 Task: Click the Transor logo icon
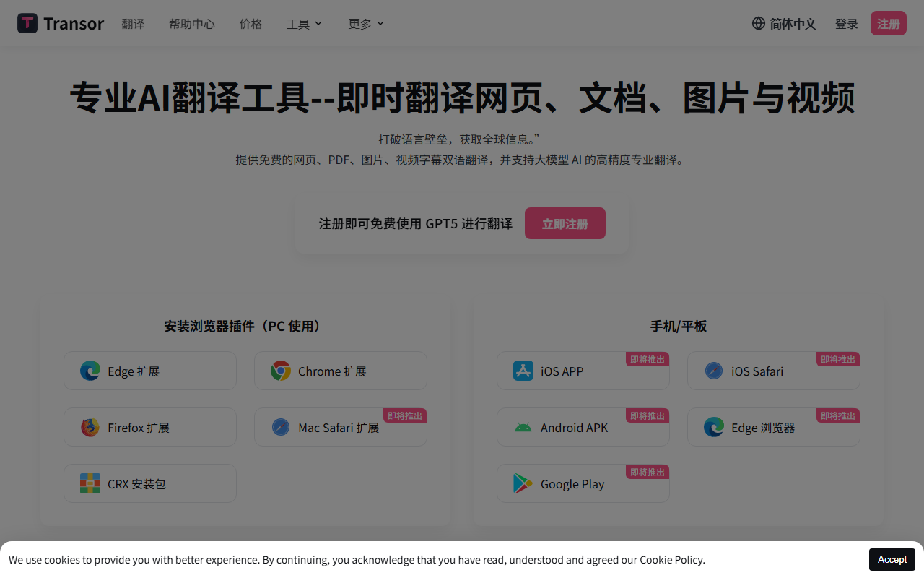[x=27, y=23]
